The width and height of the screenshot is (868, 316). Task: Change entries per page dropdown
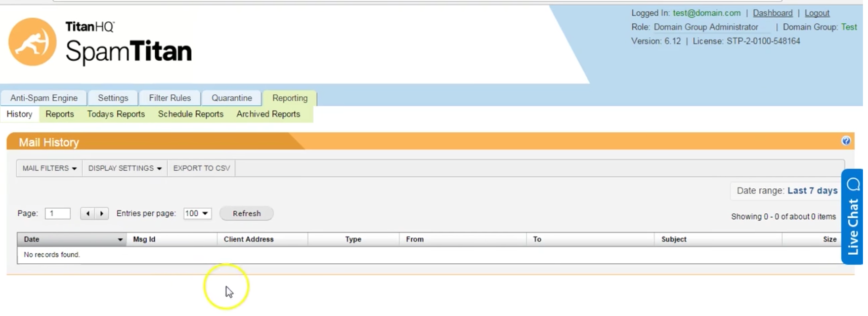pyautogui.click(x=197, y=214)
